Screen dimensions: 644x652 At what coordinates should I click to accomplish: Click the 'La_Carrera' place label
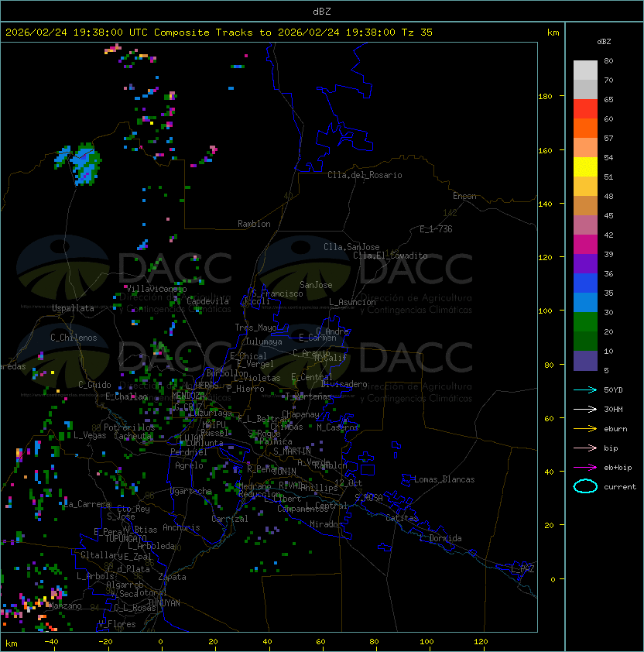(87, 504)
